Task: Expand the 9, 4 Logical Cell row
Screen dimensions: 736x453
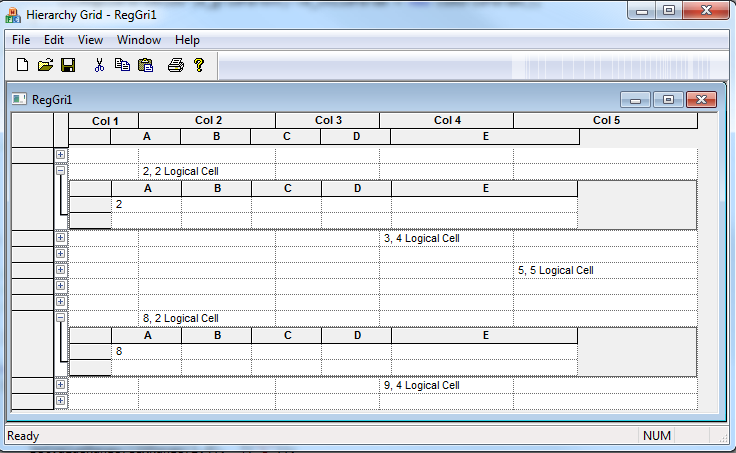Action: pyautogui.click(x=61, y=385)
